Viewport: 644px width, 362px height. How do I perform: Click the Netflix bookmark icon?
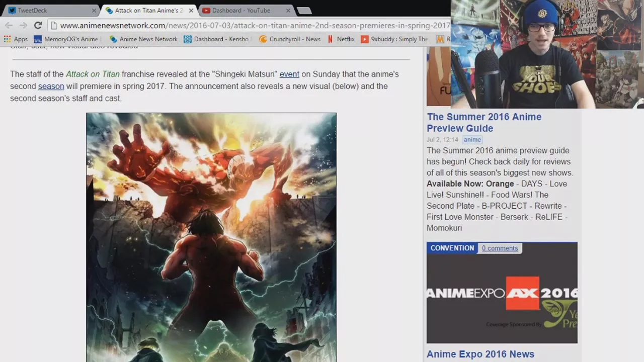tap(331, 39)
